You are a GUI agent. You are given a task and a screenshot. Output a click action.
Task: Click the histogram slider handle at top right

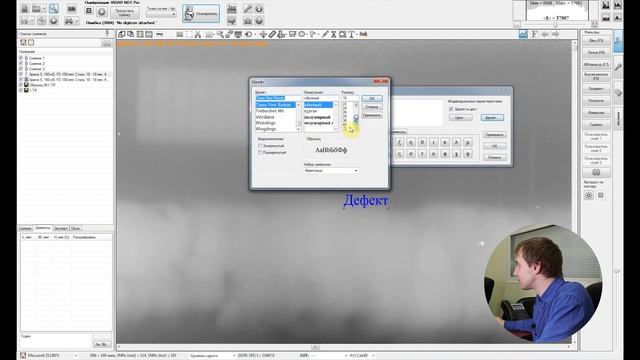click(x=555, y=25)
